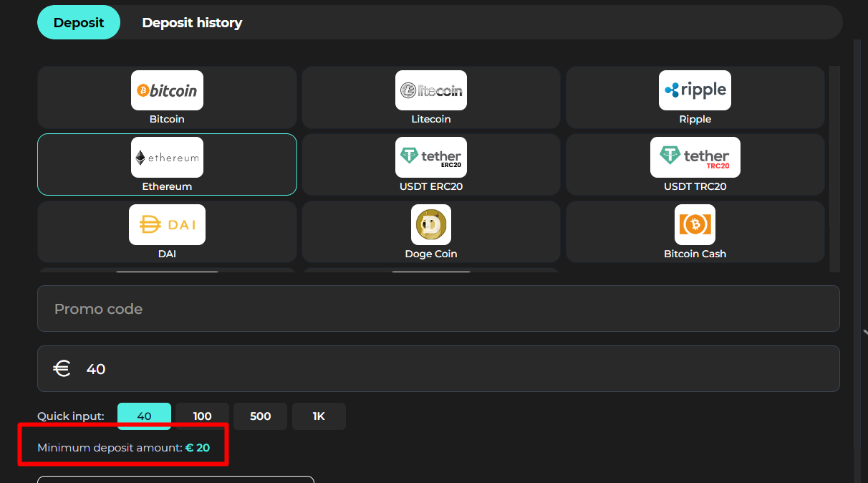The height and width of the screenshot is (483, 868).
Task: Select the Bitcoin payment logo
Action: pos(167,90)
